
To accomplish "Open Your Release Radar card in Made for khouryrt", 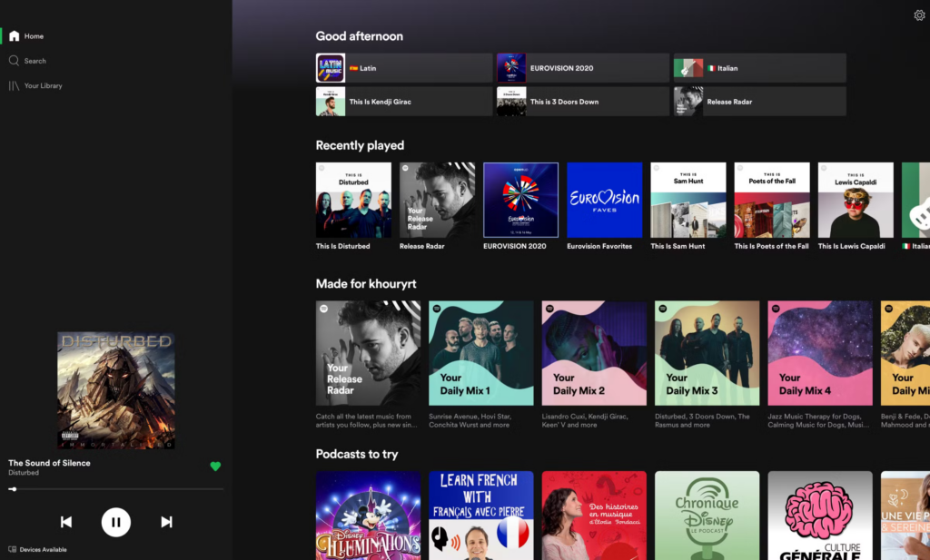I will (x=369, y=353).
